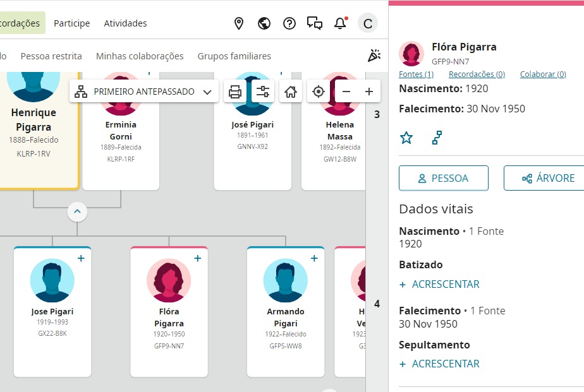Open the Atividades menu
Screen dimensions: 584x392
click(125, 23)
